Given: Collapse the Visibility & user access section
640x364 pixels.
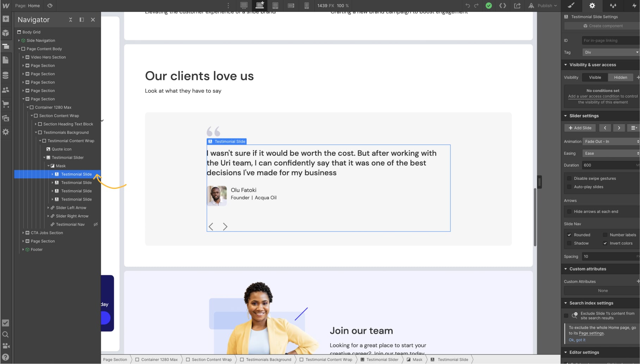Looking at the screenshot, I should pyautogui.click(x=566, y=65).
